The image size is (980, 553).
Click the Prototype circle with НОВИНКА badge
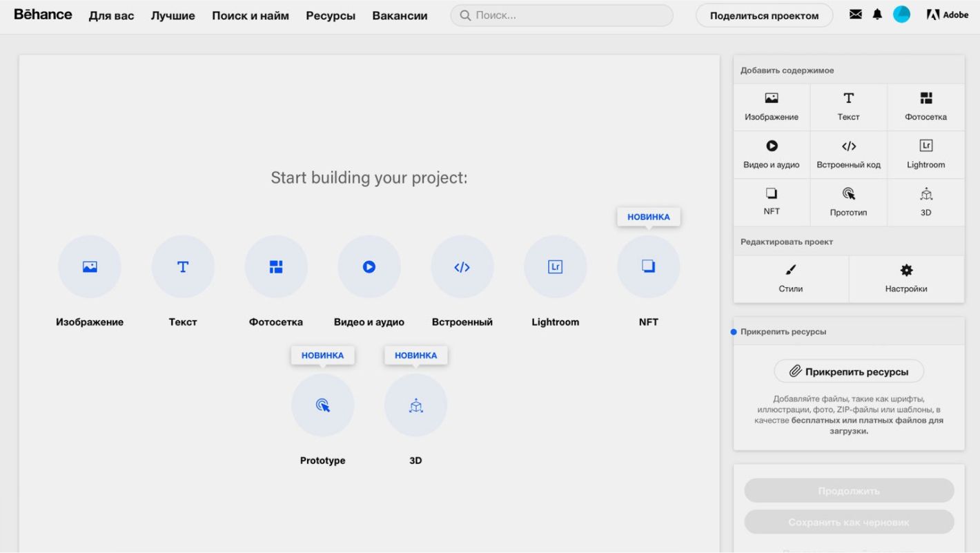coord(322,405)
